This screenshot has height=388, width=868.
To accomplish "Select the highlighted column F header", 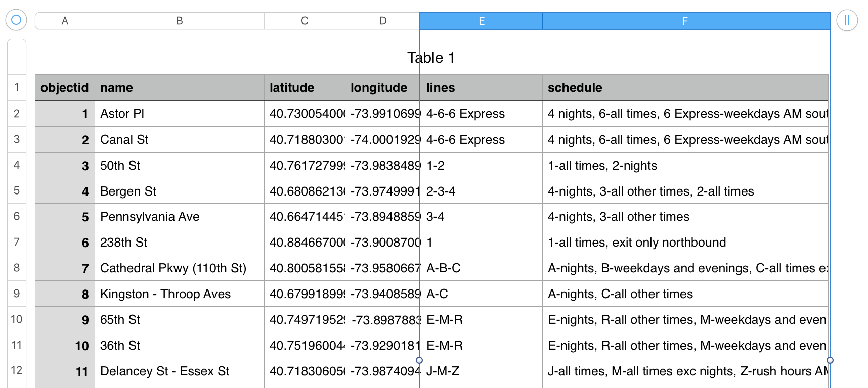I will click(x=685, y=21).
